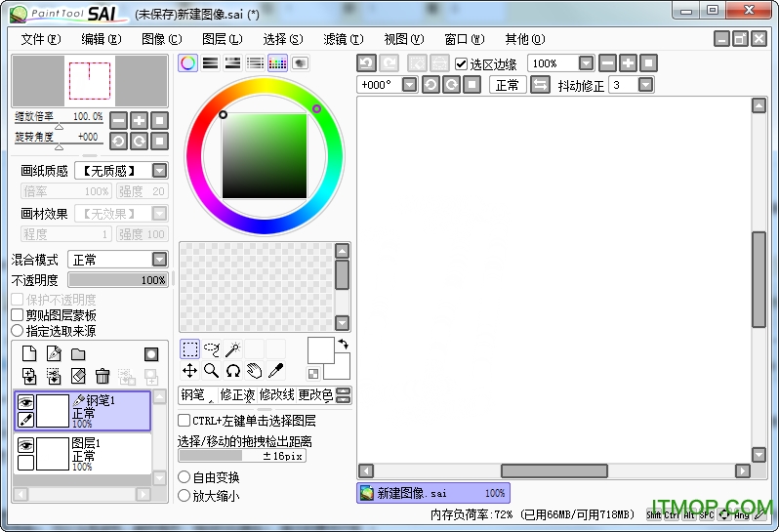The image size is (779, 532).
Task: Select the 自由变换 radio button
Action: pyautogui.click(x=184, y=477)
